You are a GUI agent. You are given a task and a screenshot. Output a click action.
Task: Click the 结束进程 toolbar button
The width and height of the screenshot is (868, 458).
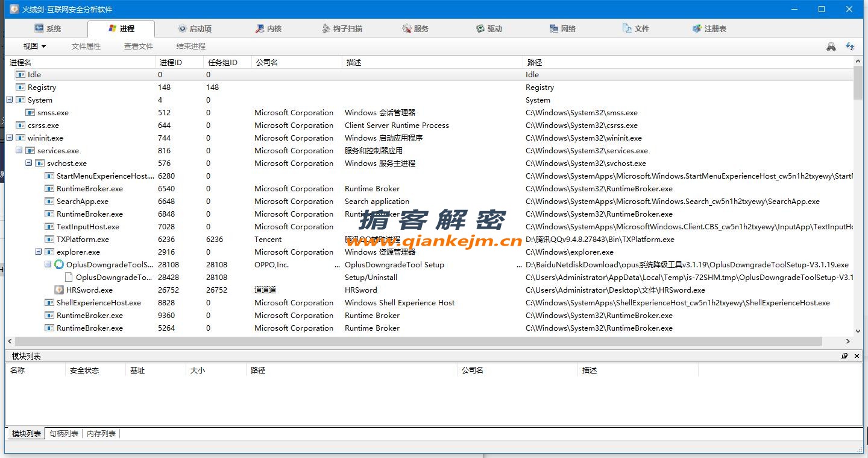(191, 46)
